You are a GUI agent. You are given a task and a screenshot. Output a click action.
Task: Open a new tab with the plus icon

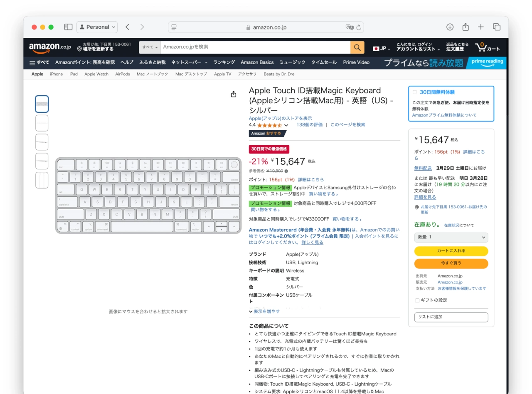point(481,27)
